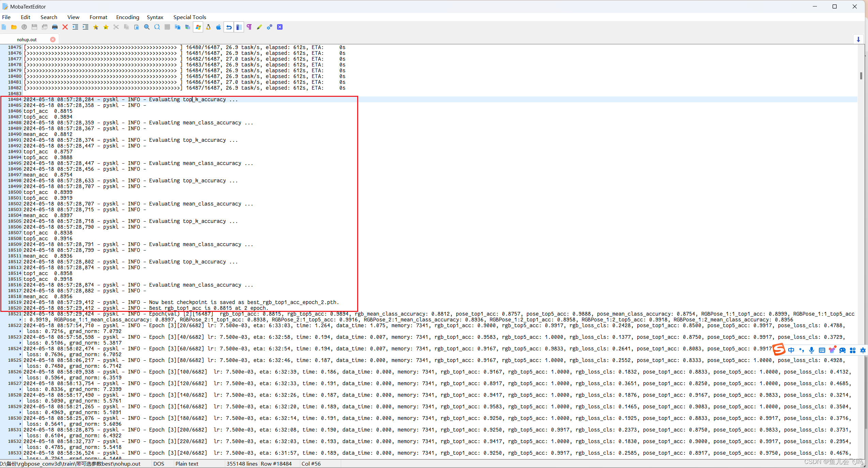Open the Syntax menu
Screen dimensions: 868x468
(x=155, y=17)
